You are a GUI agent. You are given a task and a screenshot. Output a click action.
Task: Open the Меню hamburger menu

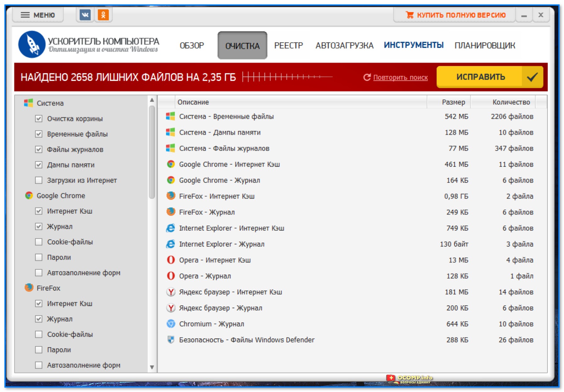(x=38, y=15)
